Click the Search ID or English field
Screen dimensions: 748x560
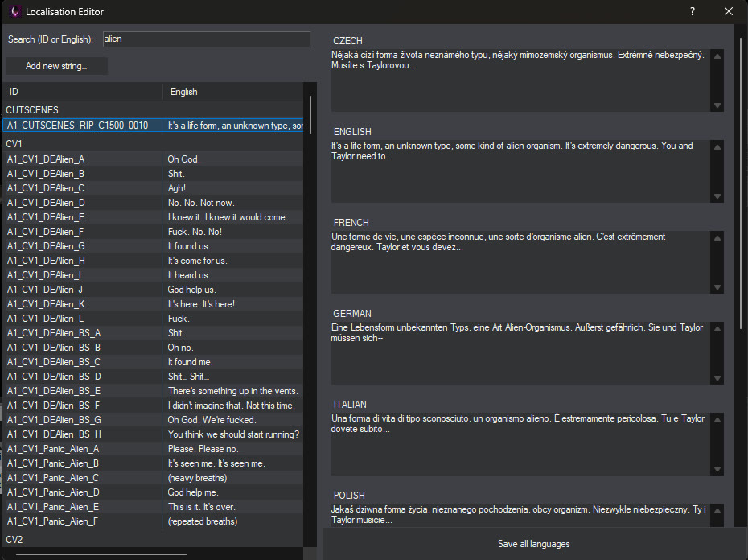pos(207,39)
